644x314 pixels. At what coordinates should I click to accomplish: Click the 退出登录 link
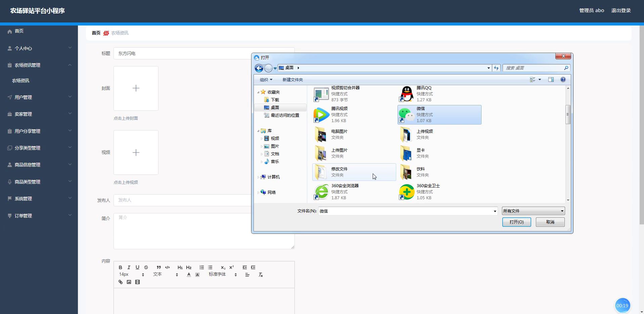(x=621, y=10)
